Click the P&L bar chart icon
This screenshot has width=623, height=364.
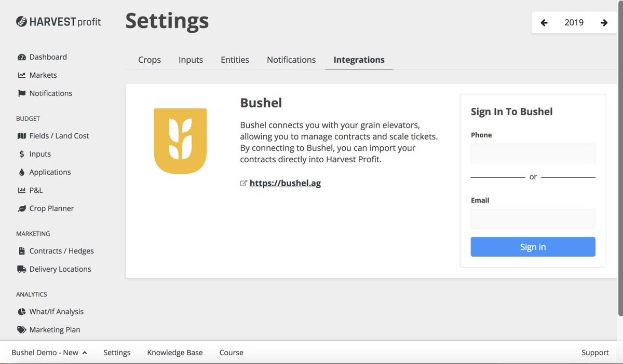21,190
